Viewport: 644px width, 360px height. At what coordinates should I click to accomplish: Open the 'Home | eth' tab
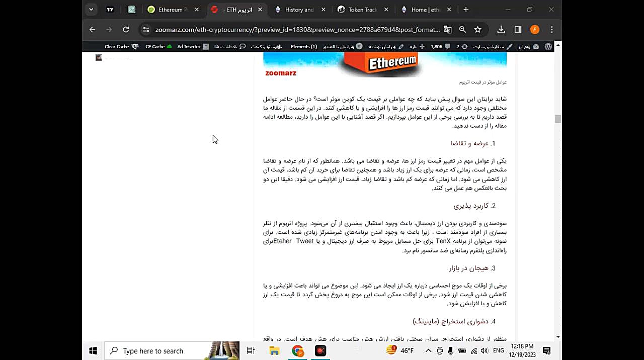click(425, 10)
